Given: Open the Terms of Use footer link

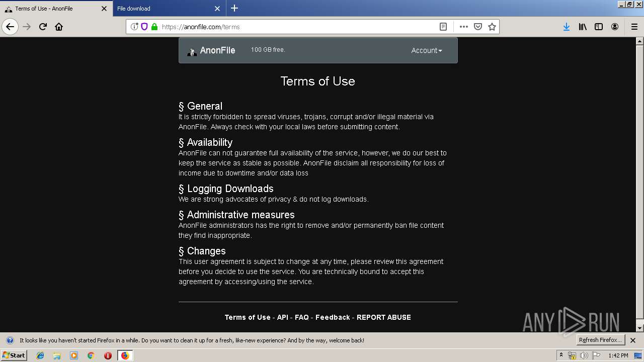Looking at the screenshot, I should (x=248, y=317).
